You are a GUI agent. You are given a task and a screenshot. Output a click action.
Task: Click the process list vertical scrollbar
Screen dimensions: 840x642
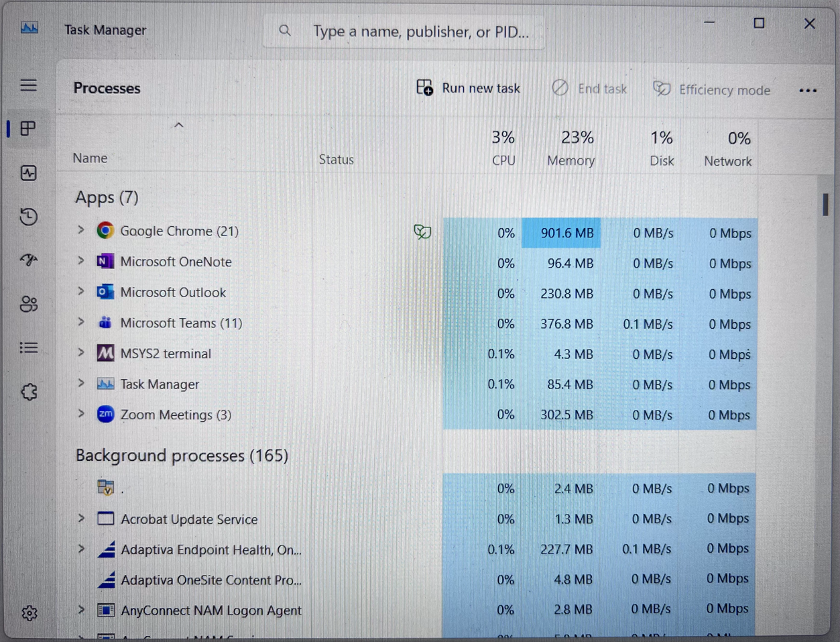(x=825, y=205)
